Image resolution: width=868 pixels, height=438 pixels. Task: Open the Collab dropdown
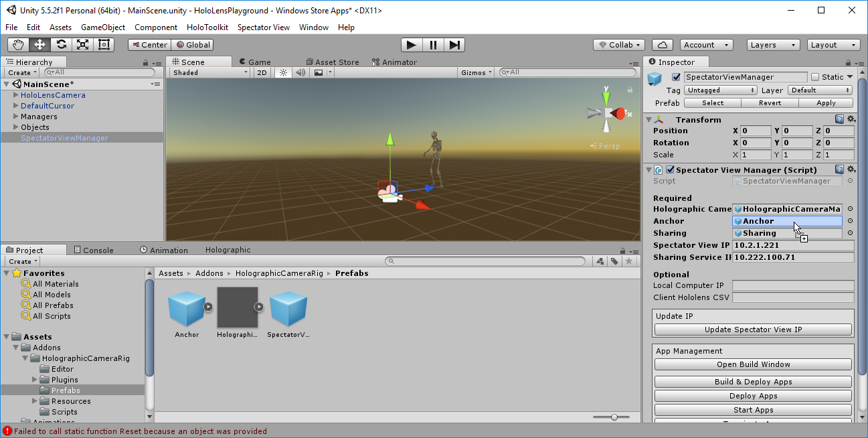[619, 45]
